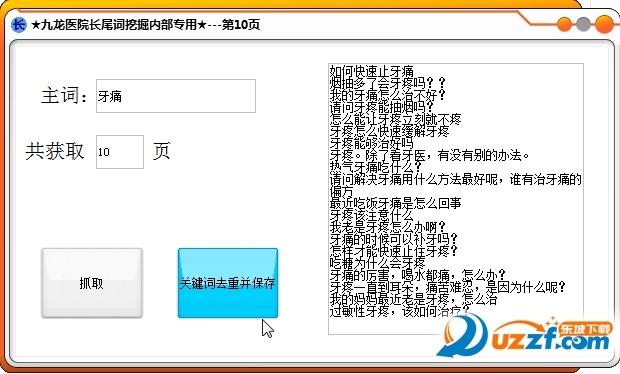Select the line 我的妈妈最近老是牙疼，怎么治
The image size is (620, 374).
point(414,299)
